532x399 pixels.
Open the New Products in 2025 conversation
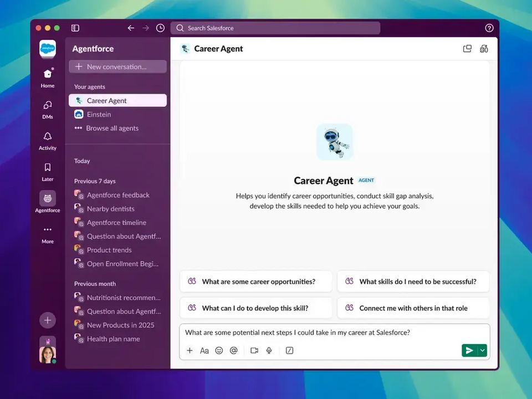click(117, 325)
